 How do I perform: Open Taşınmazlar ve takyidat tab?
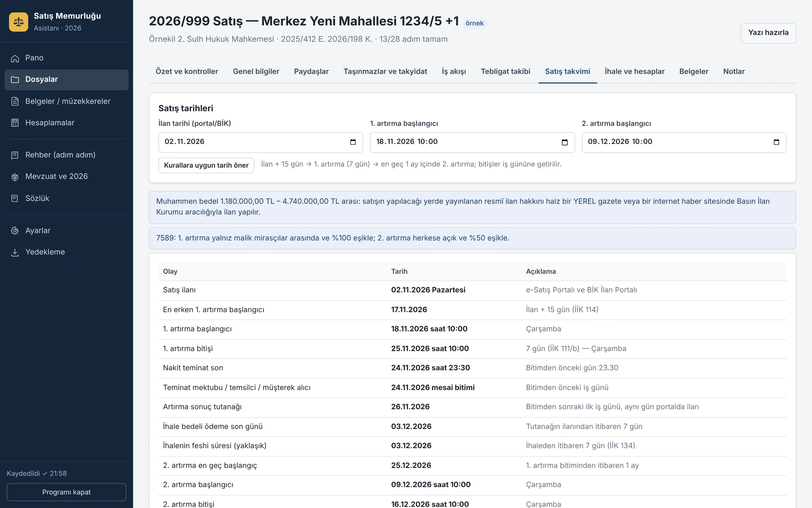click(x=385, y=71)
